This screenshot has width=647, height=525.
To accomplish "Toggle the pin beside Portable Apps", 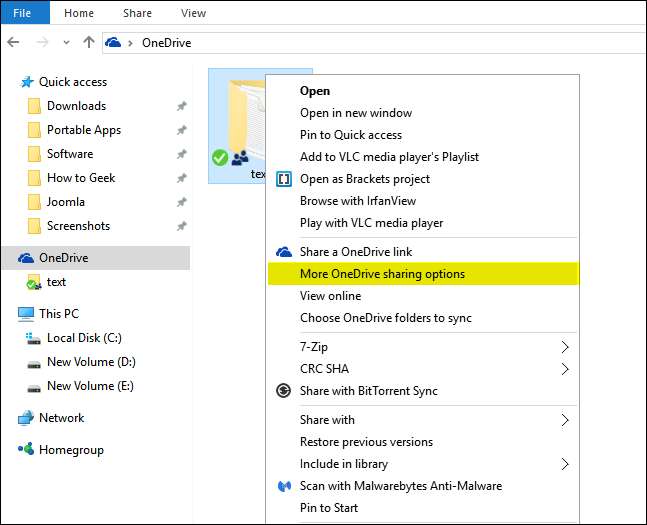I will coord(181,130).
